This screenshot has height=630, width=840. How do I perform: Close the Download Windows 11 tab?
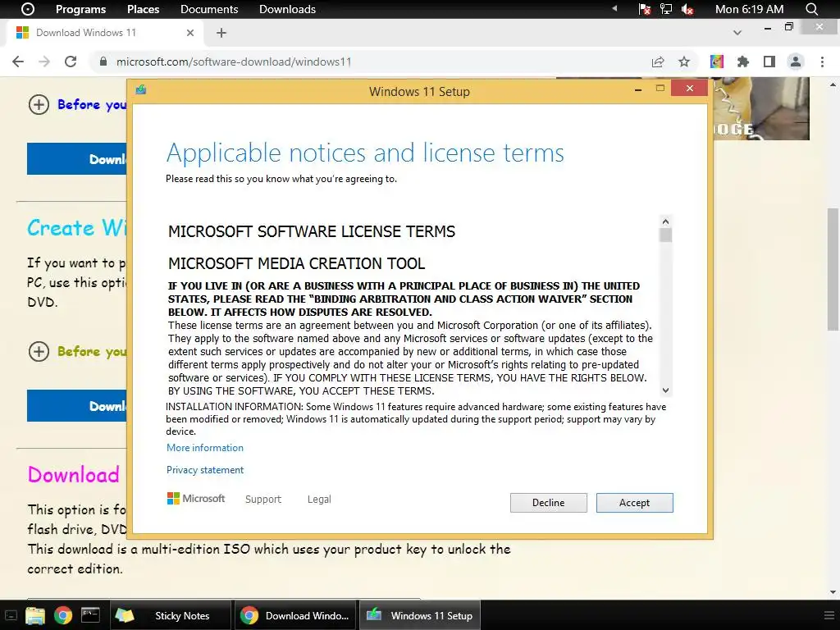190,33
